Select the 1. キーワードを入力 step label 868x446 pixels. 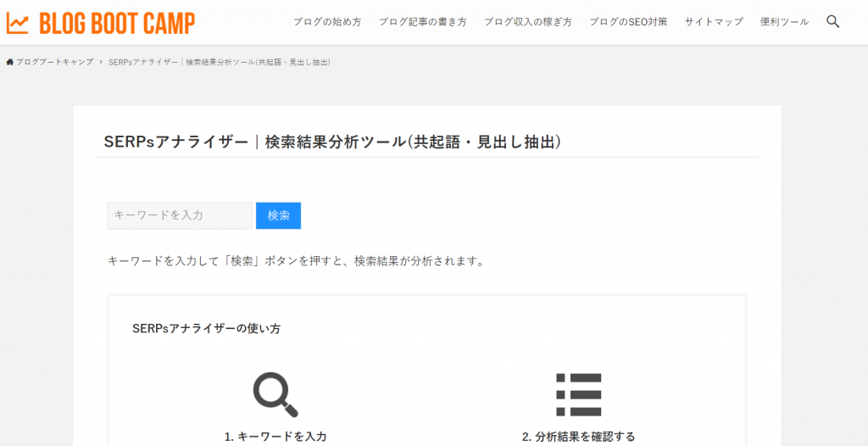pyautogui.click(x=275, y=437)
